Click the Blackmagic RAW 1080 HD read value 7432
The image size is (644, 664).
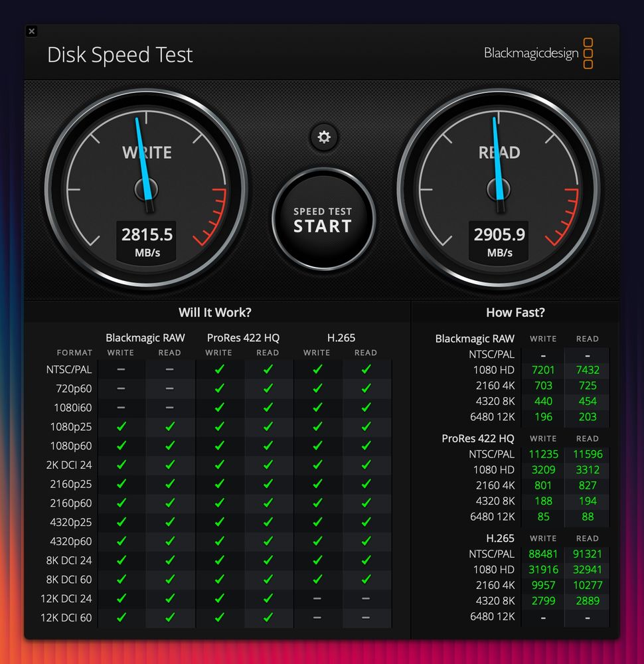click(588, 370)
